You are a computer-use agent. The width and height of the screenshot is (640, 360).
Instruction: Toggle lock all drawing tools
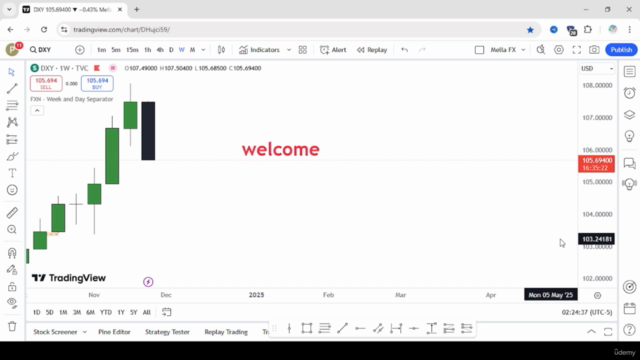(12, 286)
